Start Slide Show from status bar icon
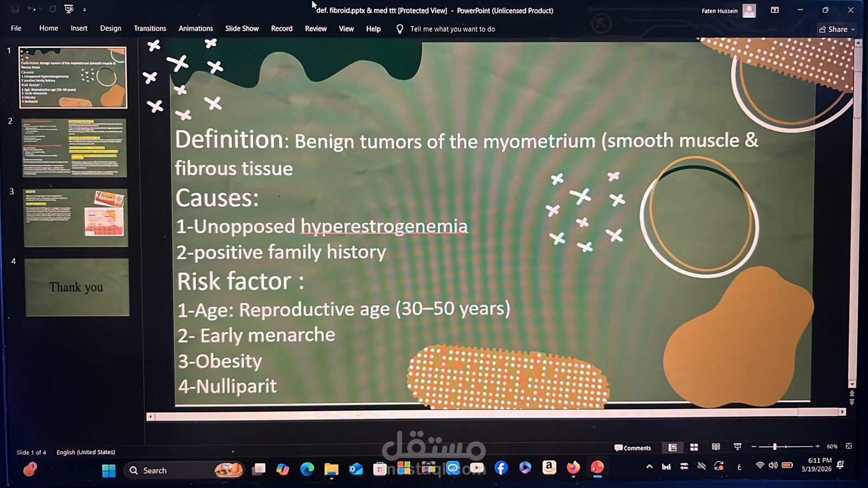 click(x=737, y=447)
